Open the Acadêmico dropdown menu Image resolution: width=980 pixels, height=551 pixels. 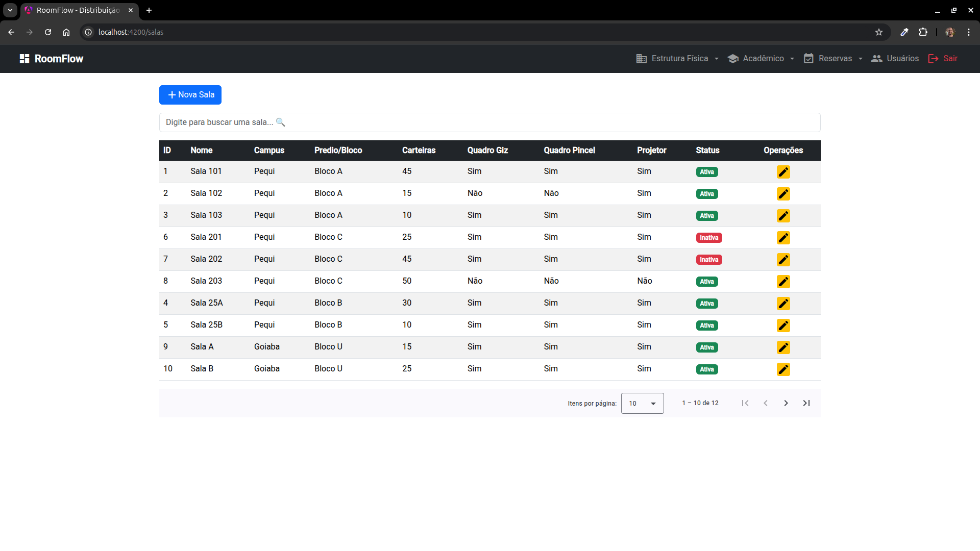[x=761, y=59]
